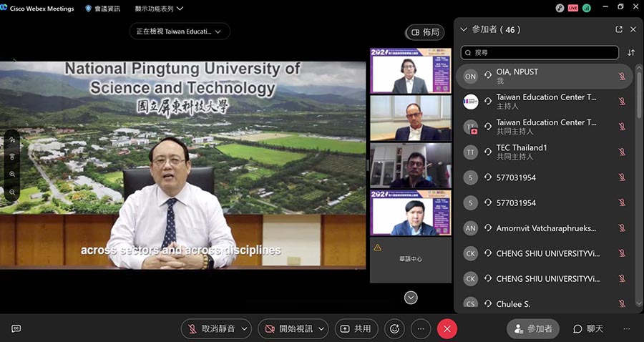The image size is (644, 342).
Task: Select the 華語中心 participant tile
Action: pos(411,260)
